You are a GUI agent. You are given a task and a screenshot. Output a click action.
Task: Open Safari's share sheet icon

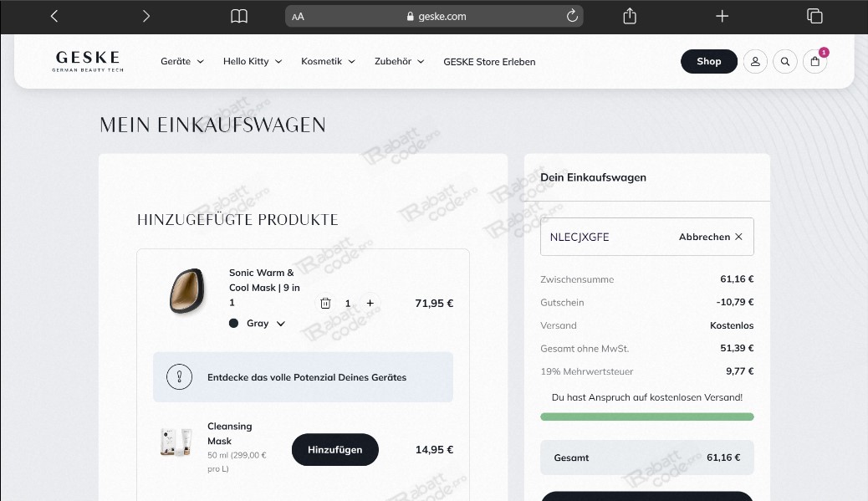(x=629, y=16)
